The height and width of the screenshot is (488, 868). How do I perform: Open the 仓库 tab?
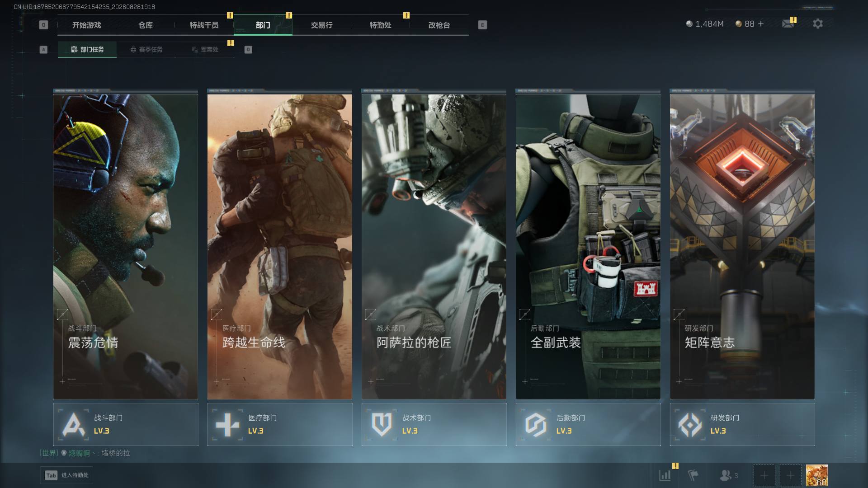146,25
